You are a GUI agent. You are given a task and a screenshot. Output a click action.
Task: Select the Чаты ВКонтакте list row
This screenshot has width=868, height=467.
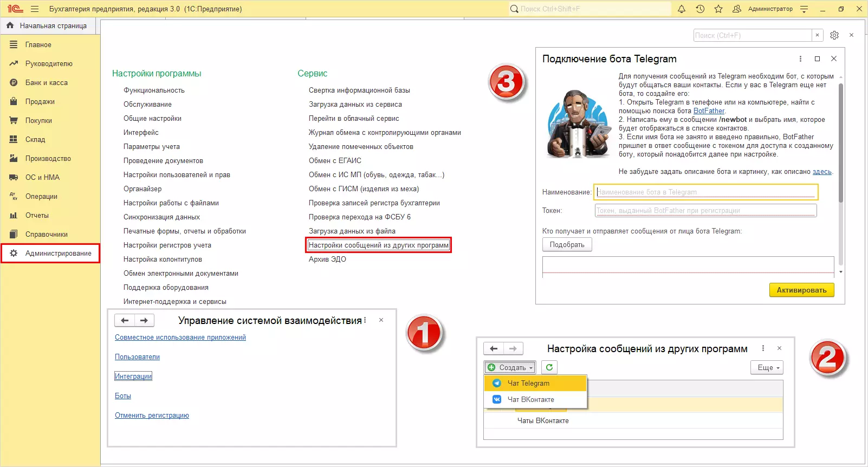pyautogui.click(x=633, y=421)
